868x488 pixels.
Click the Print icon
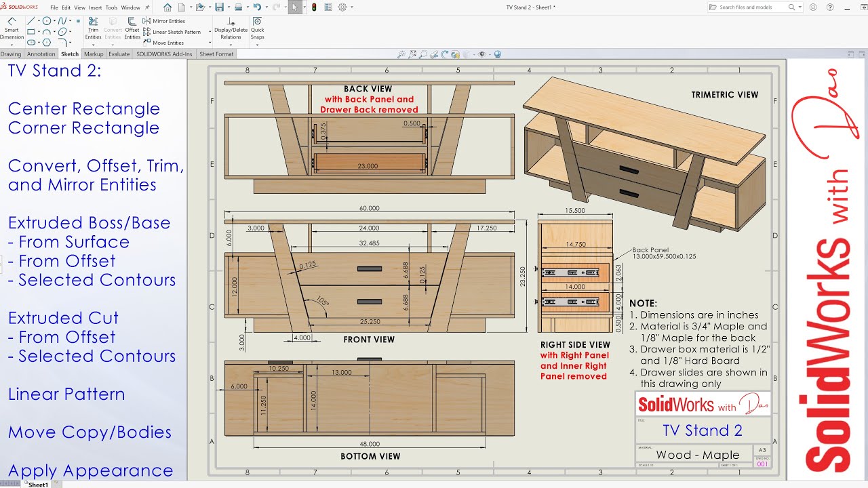[x=238, y=7]
